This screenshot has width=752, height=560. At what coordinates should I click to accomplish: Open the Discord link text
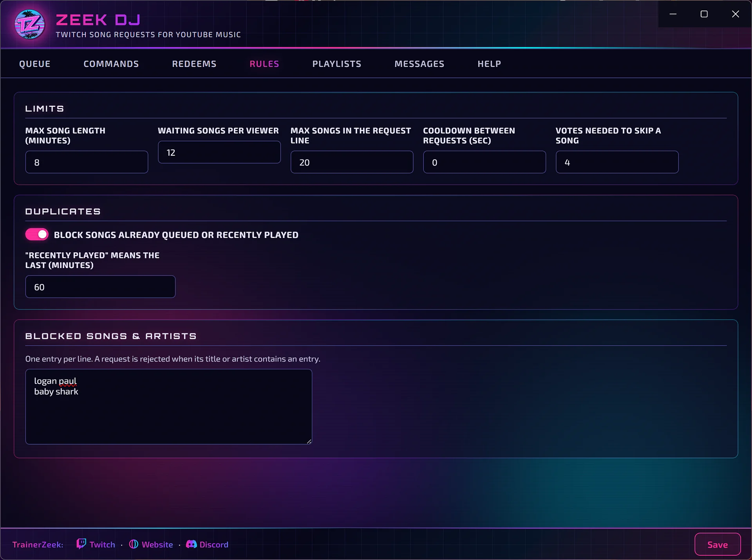click(x=214, y=544)
